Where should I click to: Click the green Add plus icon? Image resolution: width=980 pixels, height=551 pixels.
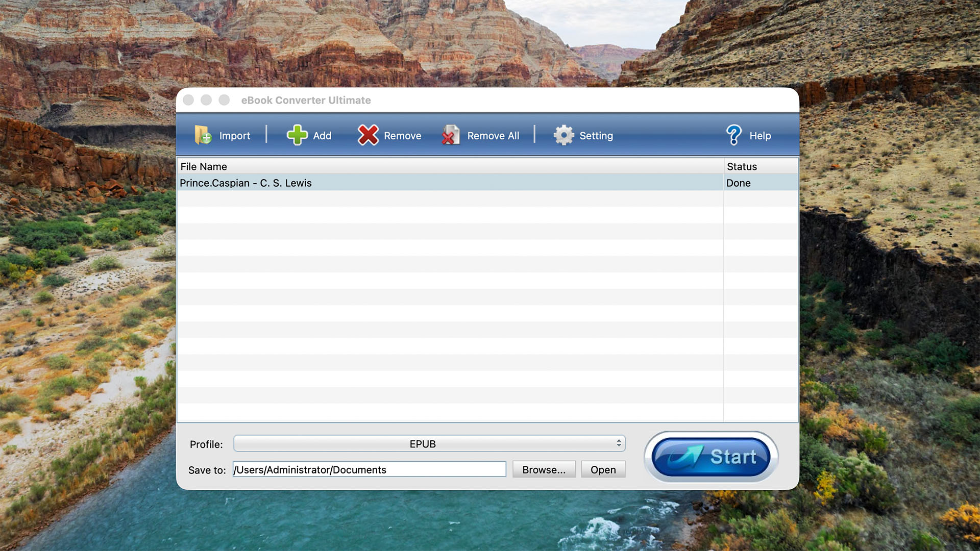coord(297,135)
